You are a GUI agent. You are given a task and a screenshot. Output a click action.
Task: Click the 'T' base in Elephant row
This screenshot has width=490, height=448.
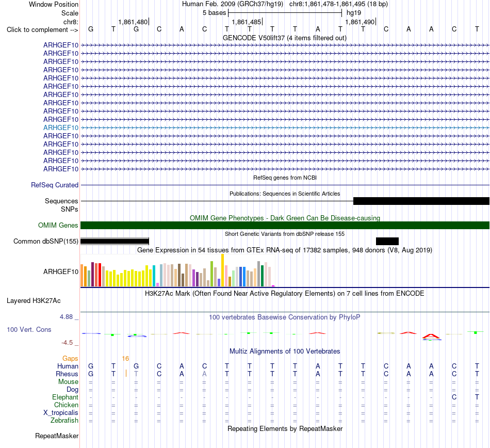pyautogui.click(x=477, y=397)
